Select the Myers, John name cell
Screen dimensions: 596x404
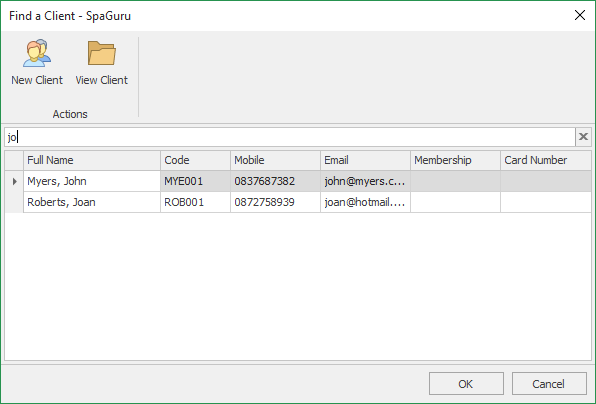pyautogui.click(x=92, y=181)
